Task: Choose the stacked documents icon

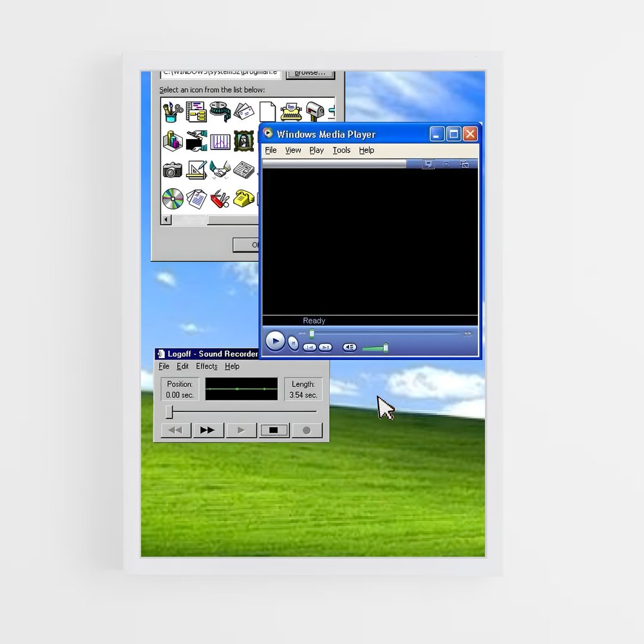Action: click(196, 199)
